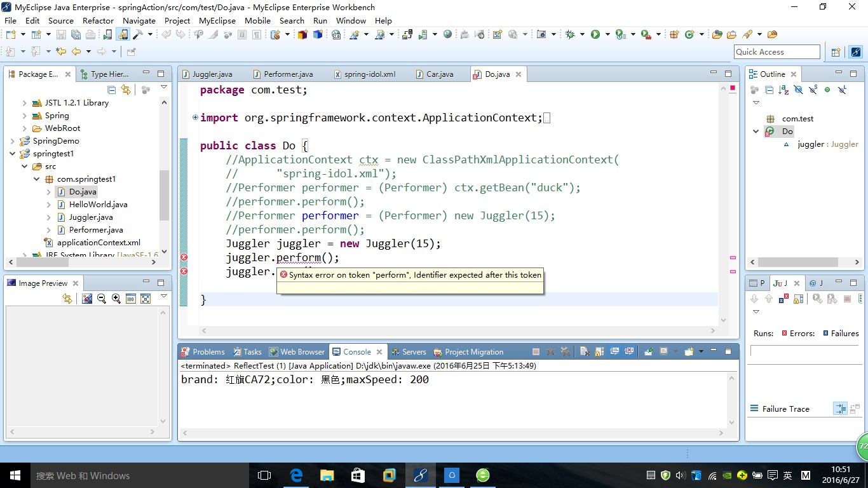Select the juggler field in Outline

(x=820, y=144)
